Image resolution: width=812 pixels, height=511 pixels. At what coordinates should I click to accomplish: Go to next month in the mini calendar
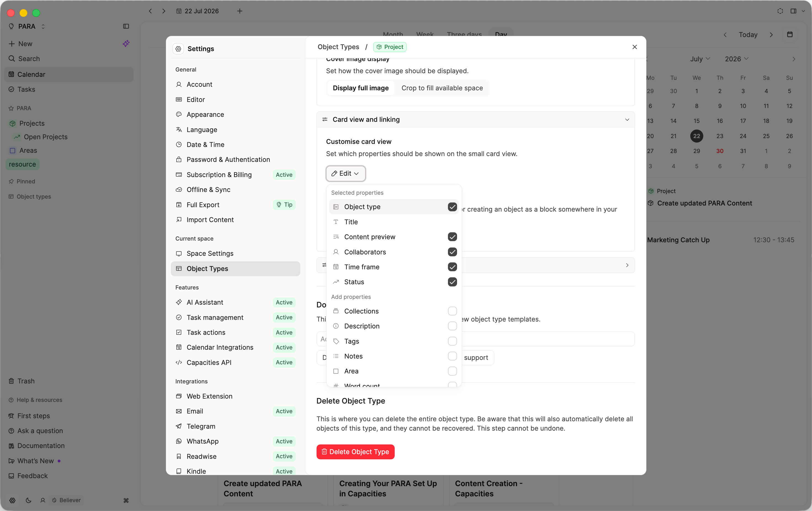pyautogui.click(x=794, y=59)
